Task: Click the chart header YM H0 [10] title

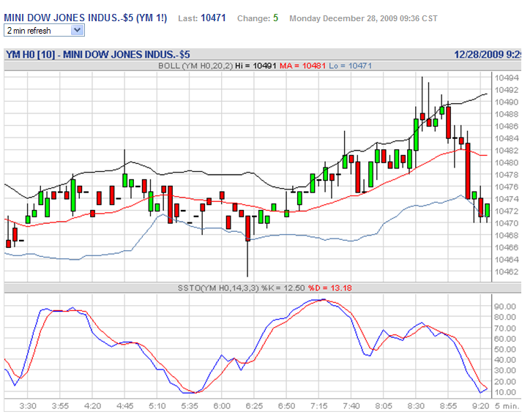Action: coord(98,54)
